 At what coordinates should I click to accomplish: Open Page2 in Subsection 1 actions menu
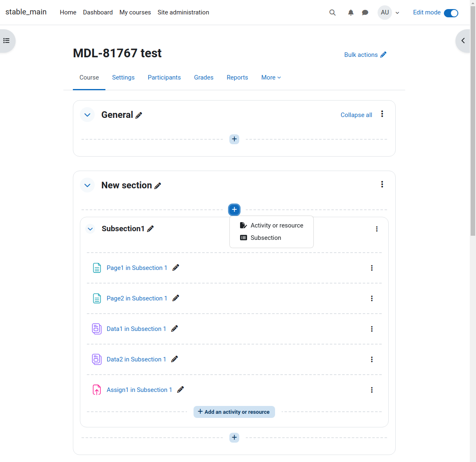[372, 298]
